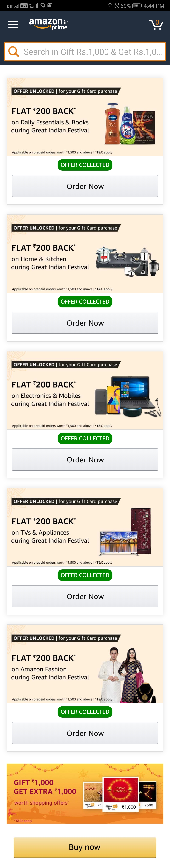Open the shopping cart icon
Screen dimensions: 170x868
coord(156,24)
